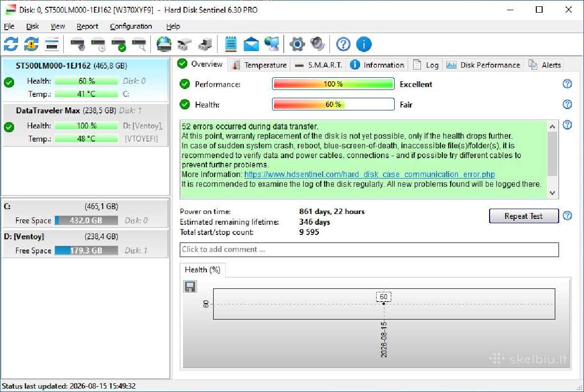This screenshot has height=392, width=584.
Task: Click the refresh with warning icon
Action: tap(31, 44)
